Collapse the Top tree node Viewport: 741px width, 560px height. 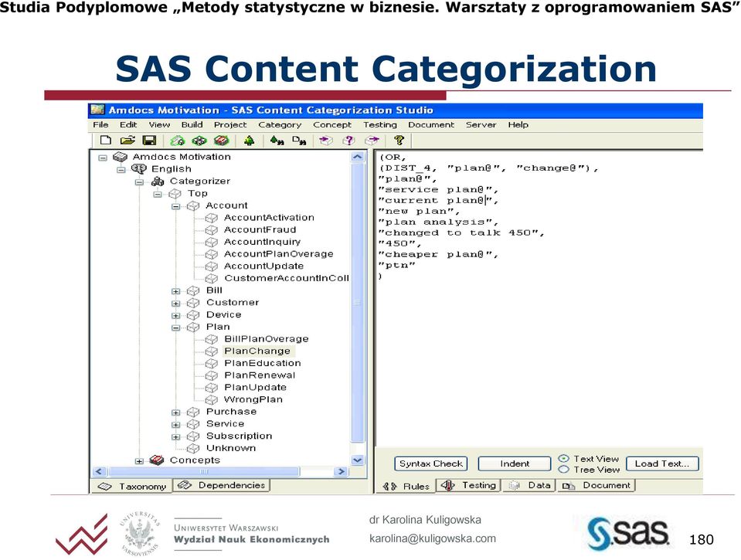pos(158,194)
